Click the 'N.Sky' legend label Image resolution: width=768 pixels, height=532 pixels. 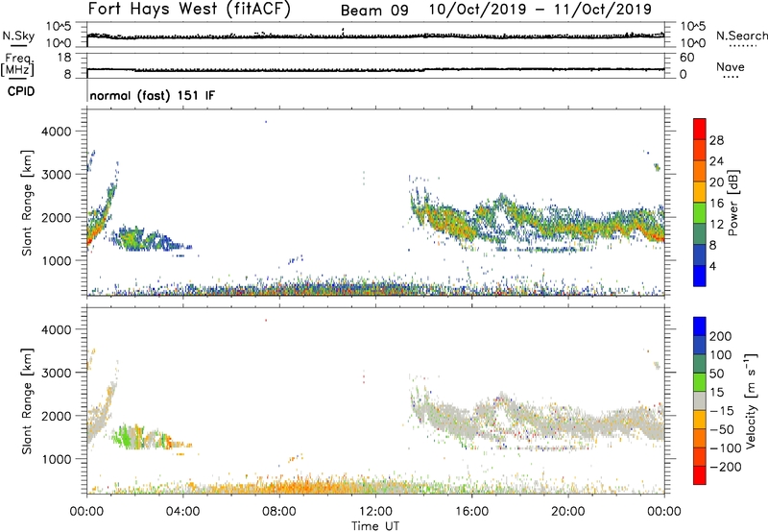(18, 36)
